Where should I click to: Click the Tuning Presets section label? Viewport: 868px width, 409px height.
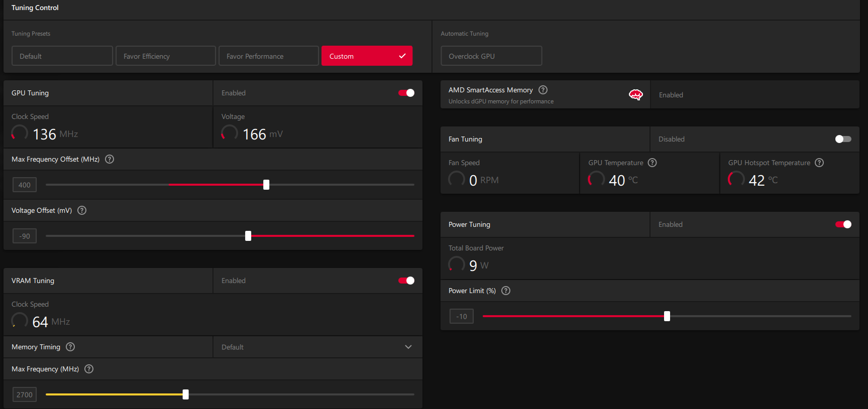pos(31,34)
